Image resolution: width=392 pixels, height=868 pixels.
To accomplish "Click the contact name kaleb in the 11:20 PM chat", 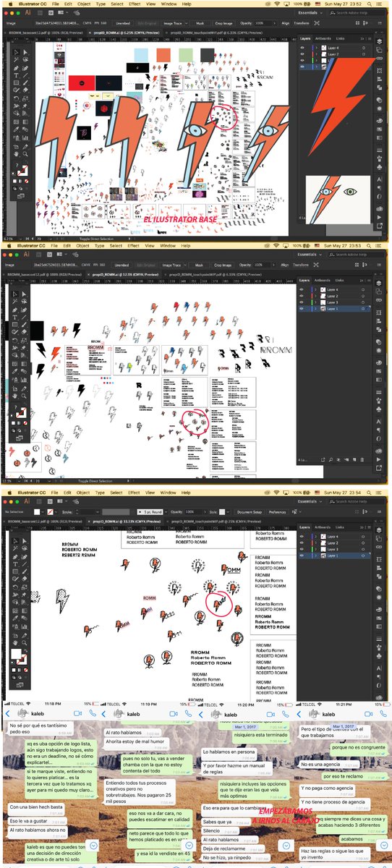I will click(229, 714).
